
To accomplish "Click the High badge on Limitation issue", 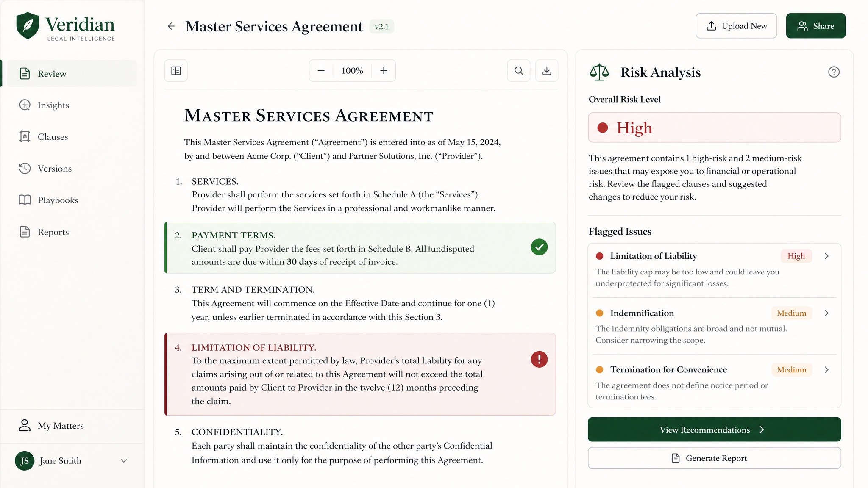I will pos(796,256).
